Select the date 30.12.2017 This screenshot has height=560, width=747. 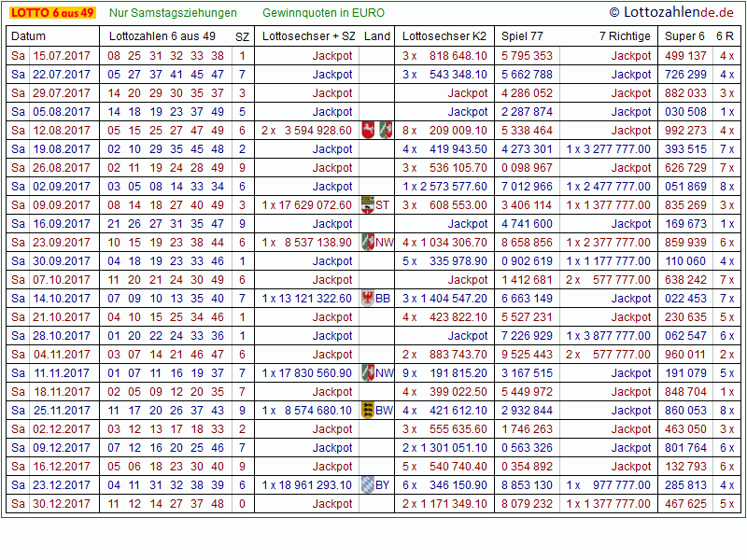[x=62, y=504]
